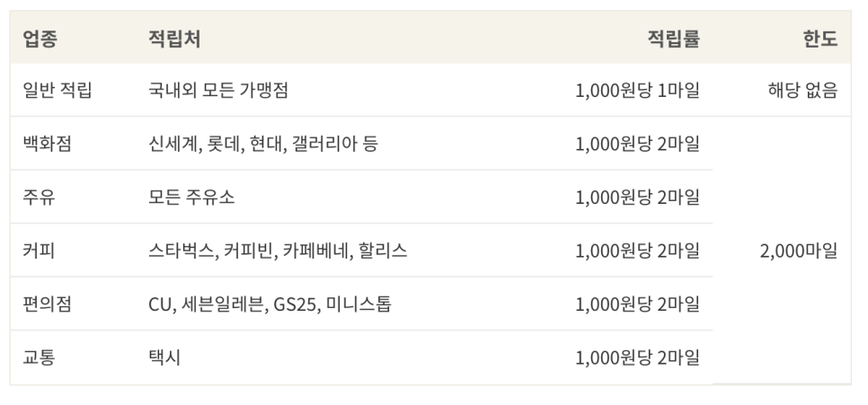Click the 적립률 column header
The height and width of the screenshot is (405, 868).
click(674, 39)
